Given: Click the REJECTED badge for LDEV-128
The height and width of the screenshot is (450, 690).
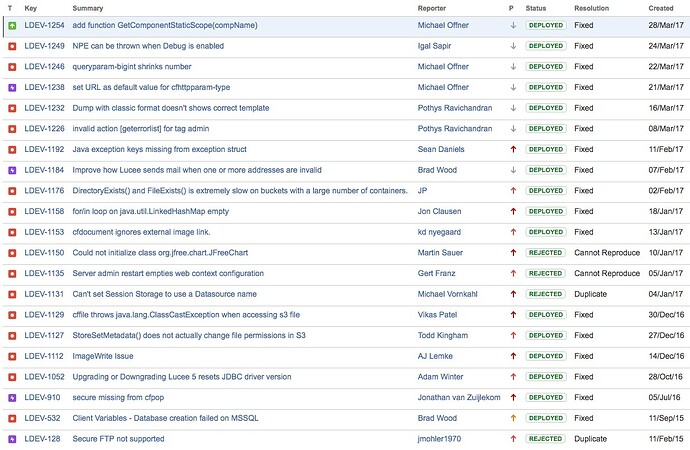Looking at the screenshot, I should tap(546, 439).
